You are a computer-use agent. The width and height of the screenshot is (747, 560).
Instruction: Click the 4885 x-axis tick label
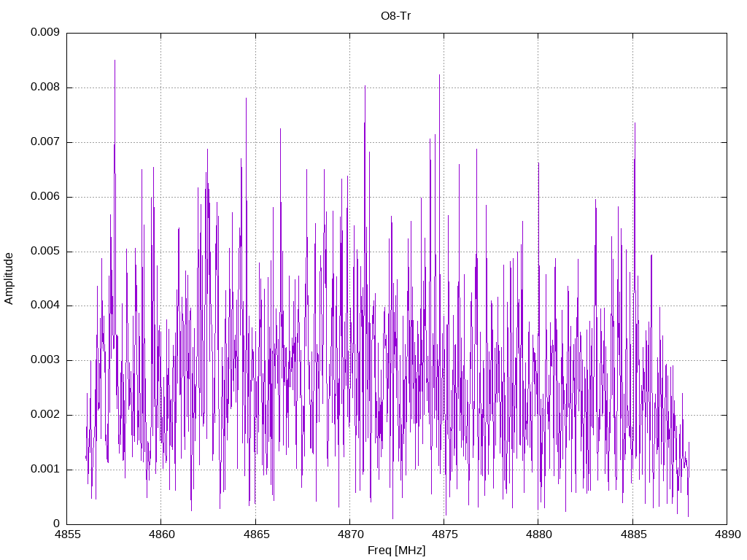point(632,534)
